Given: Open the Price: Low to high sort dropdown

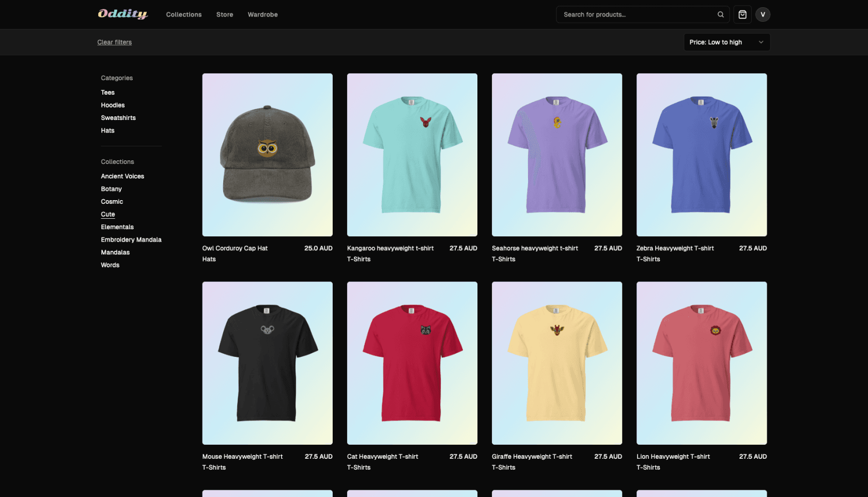Looking at the screenshot, I should pos(726,42).
